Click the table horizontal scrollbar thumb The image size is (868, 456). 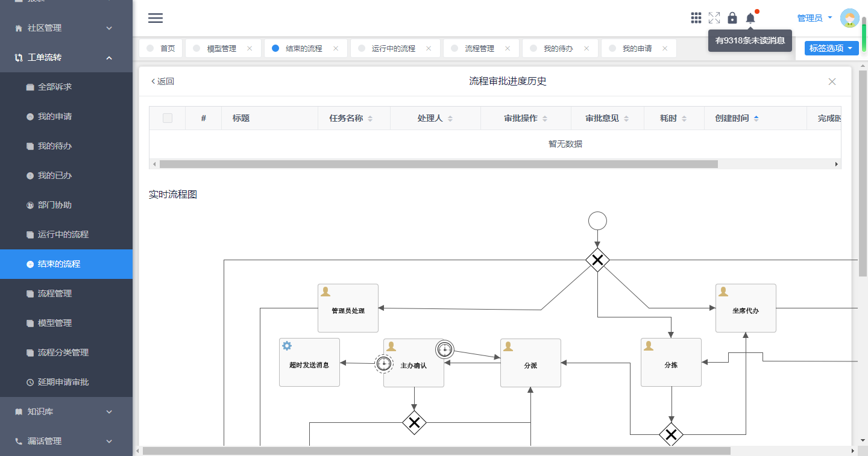point(439,164)
